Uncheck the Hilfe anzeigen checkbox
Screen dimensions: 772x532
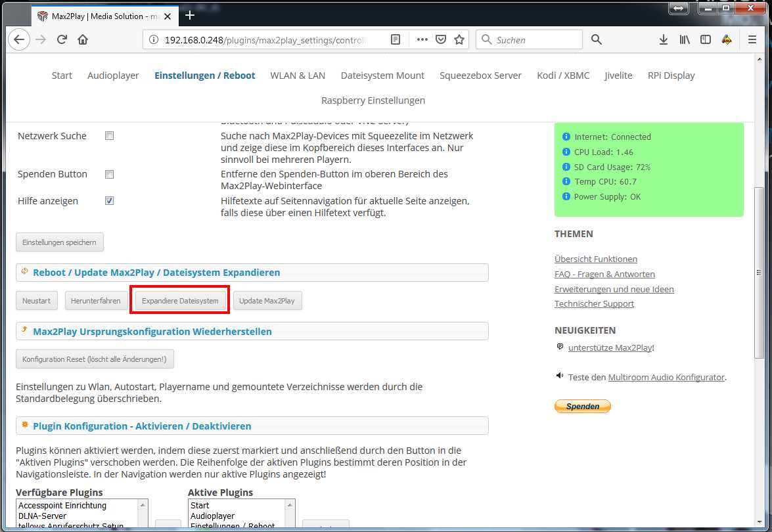coord(109,201)
